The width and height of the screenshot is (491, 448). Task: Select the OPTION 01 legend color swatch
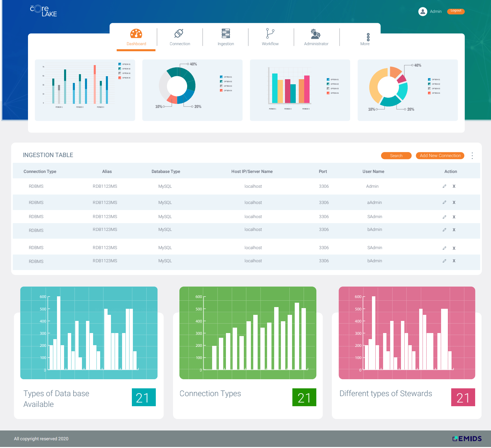[119, 64]
